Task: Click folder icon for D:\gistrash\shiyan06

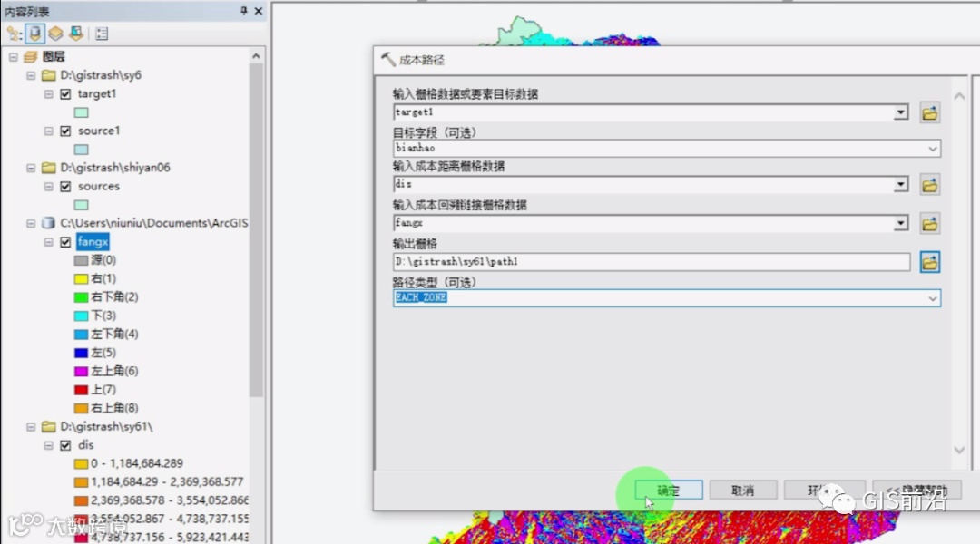Action: [48, 168]
